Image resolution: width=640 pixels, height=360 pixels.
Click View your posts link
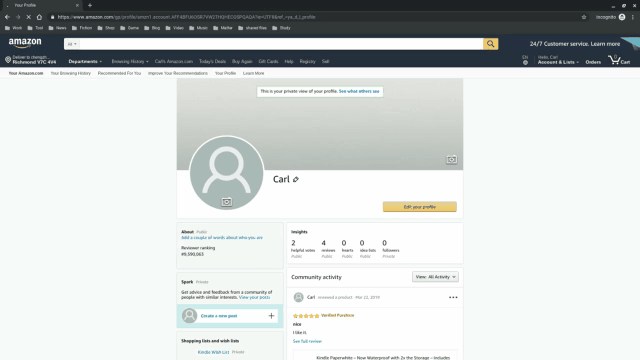tap(254, 298)
